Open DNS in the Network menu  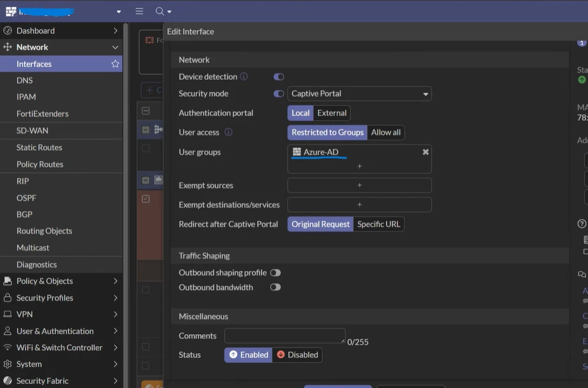click(x=24, y=80)
